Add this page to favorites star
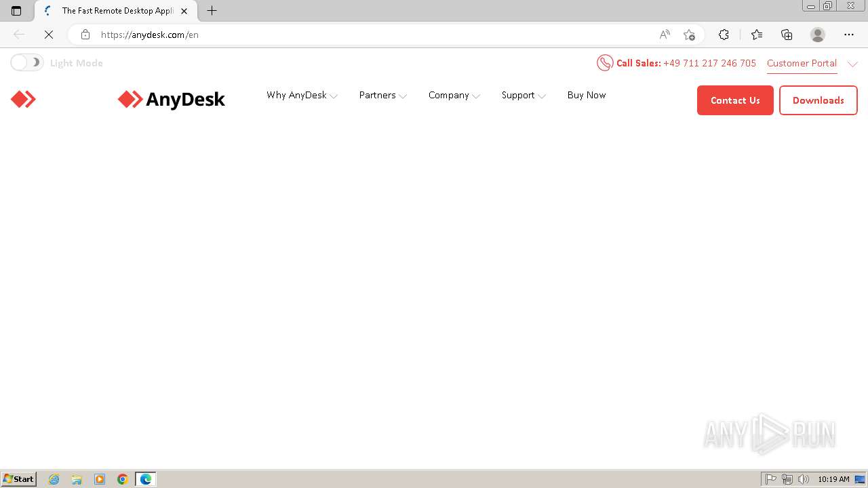Image resolution: width=868 pixels, height=488 pixels. point(689,35)
